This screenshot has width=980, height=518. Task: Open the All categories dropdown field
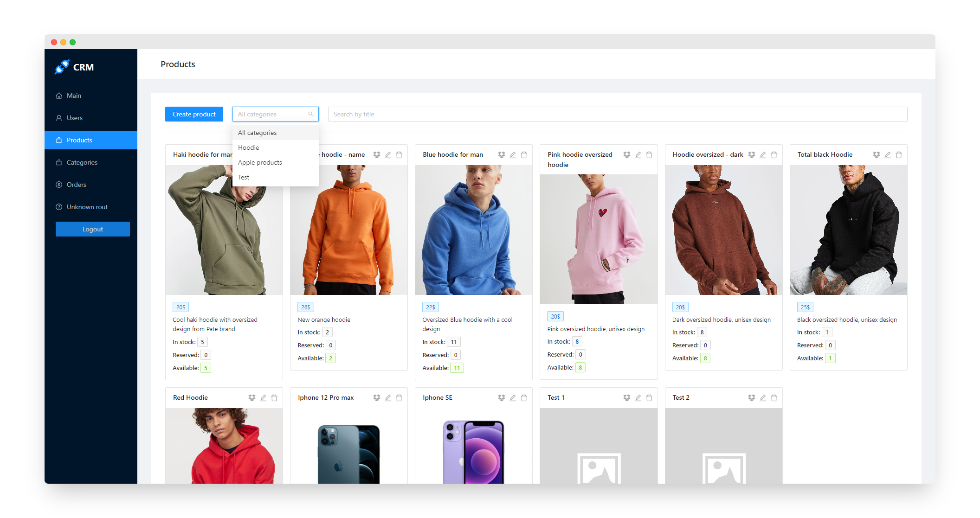pyautogui.click(x=275, y=114)
